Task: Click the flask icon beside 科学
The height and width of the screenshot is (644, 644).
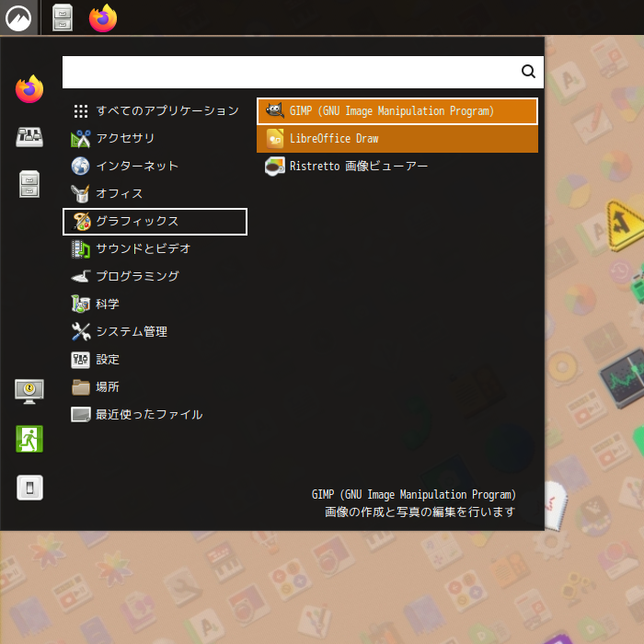Action: point(81,304)
